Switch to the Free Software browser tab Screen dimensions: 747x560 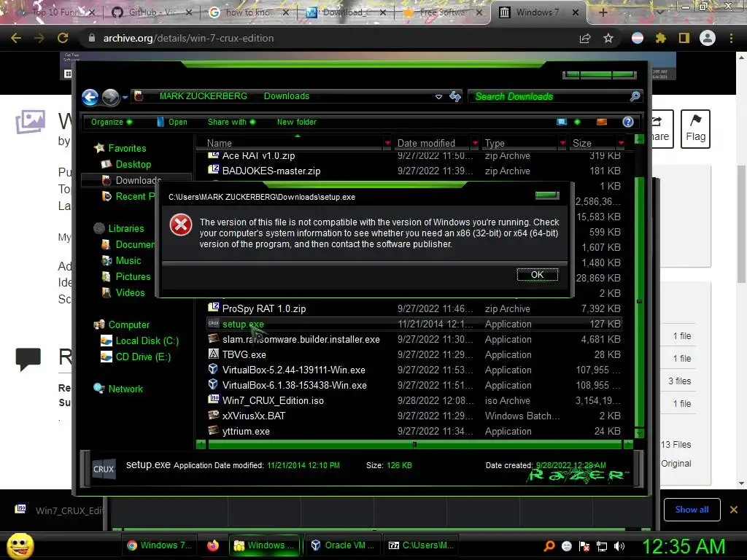[x=444, y=12]
